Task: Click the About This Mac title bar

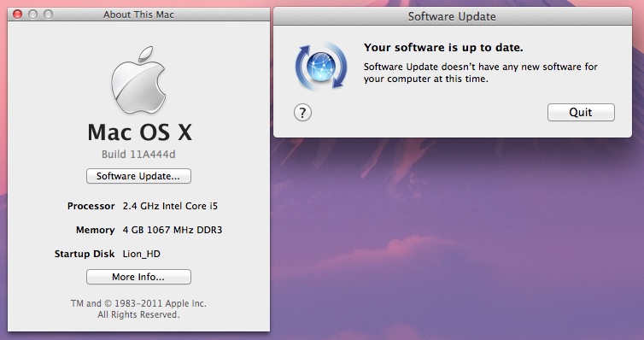Action: coord(138,15)
